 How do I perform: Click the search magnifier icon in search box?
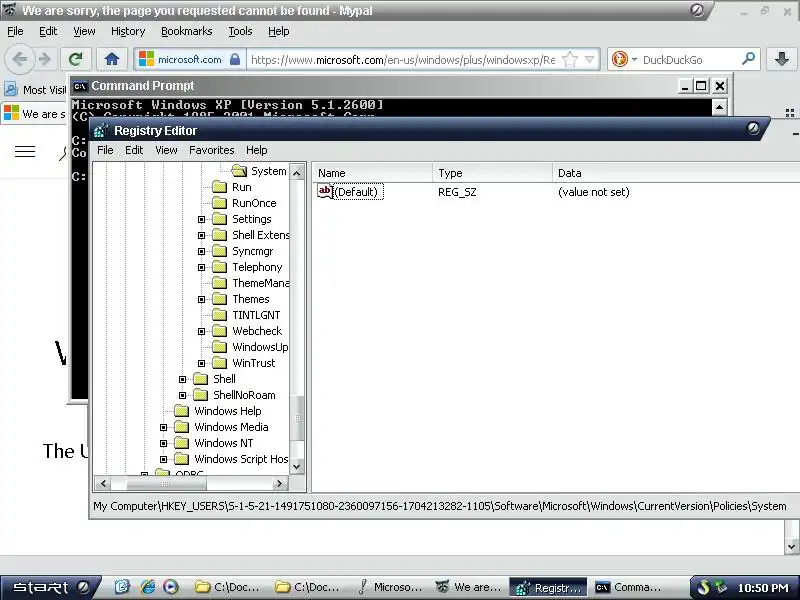748,59
